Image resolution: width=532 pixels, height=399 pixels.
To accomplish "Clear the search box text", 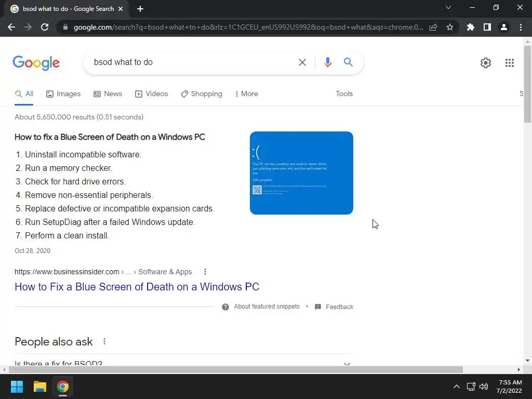I will pos(302,62).
